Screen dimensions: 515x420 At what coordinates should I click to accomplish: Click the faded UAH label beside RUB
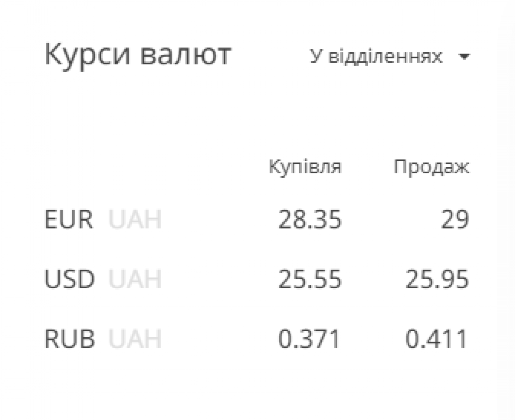[135, 339]
